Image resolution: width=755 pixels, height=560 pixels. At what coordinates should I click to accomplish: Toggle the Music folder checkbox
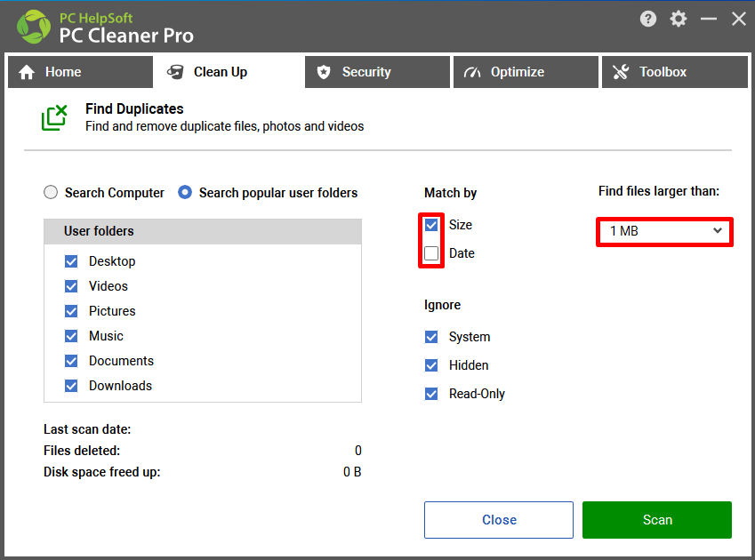click(71, 336)
